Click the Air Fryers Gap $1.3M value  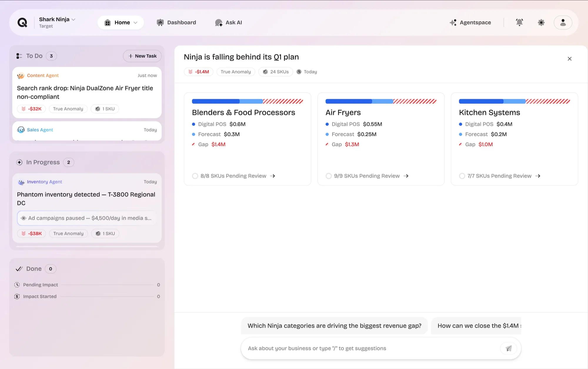click(352, 144)
